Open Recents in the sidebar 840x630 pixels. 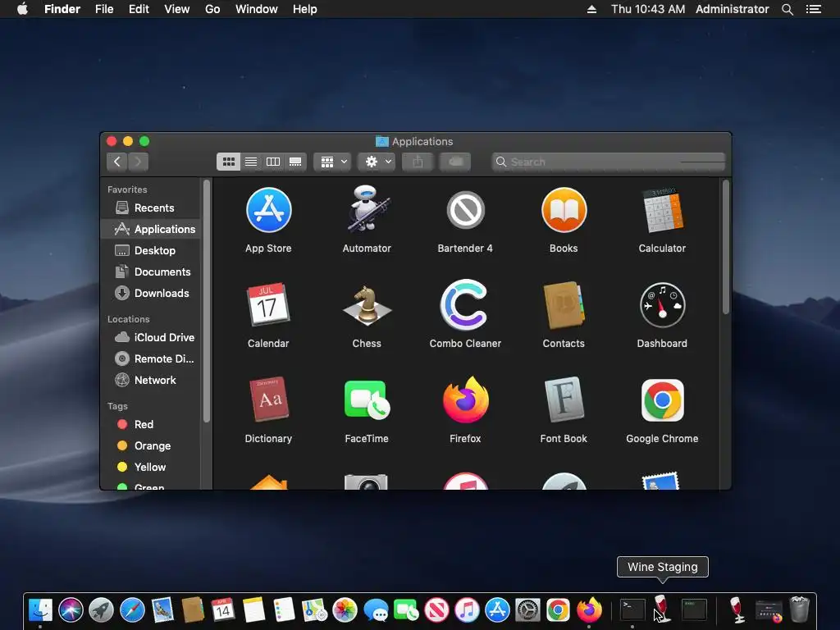point(150,208)
